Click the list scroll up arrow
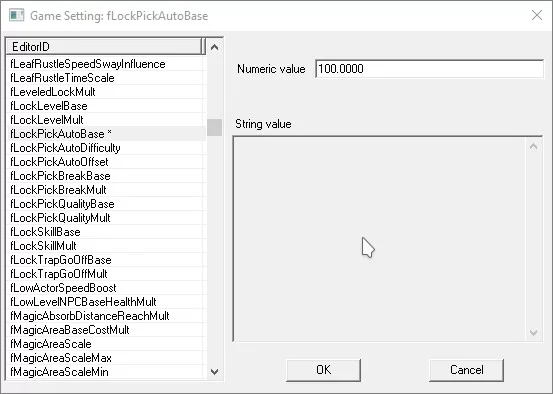Image resolution: width=553 pixels, height=394 pixels. [x=214, y=47]
